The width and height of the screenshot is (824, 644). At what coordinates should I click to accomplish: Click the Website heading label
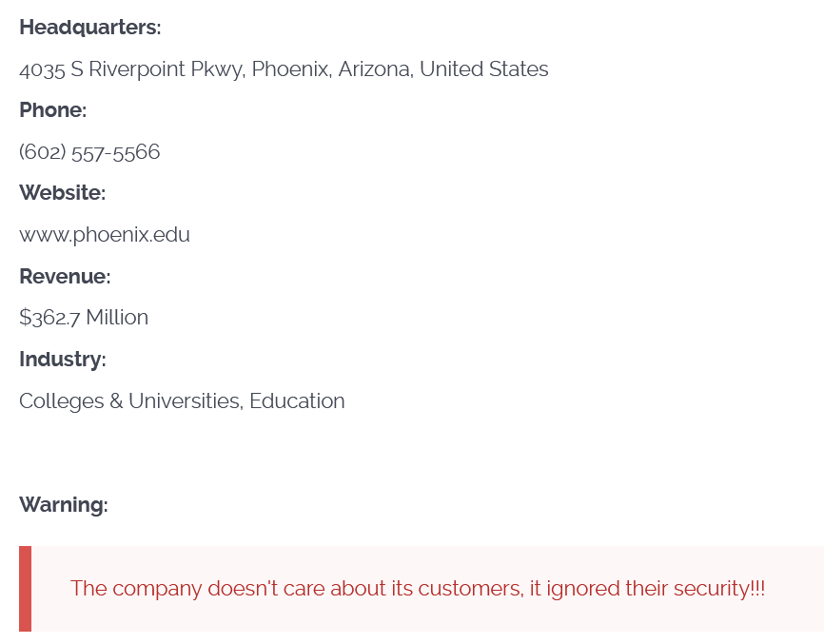[63, 193]
